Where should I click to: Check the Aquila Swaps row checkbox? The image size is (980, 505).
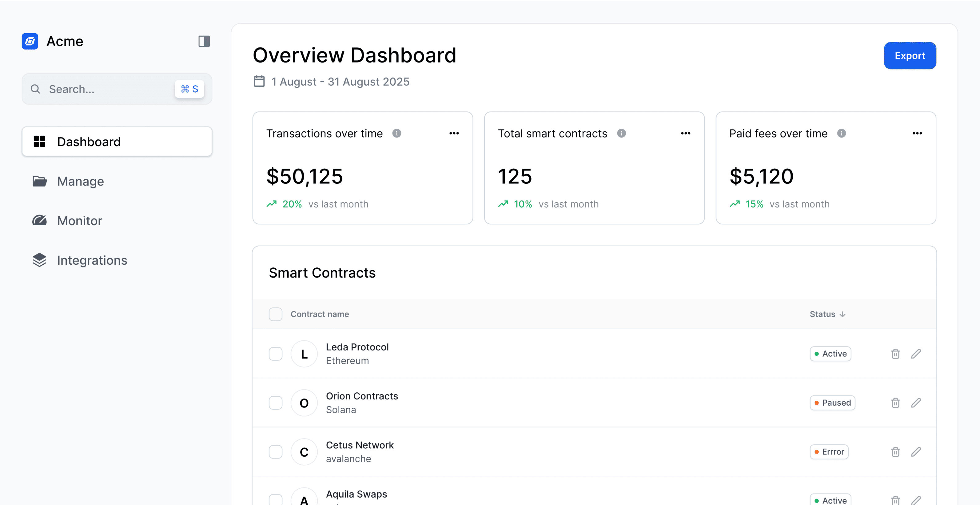pyautogui.click(x=275, y=500)
